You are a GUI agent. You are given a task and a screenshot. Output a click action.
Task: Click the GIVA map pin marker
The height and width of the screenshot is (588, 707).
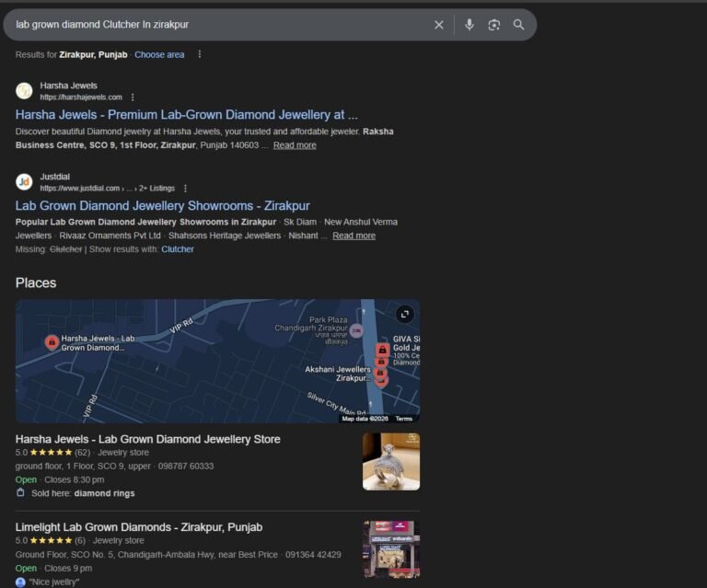382,350
